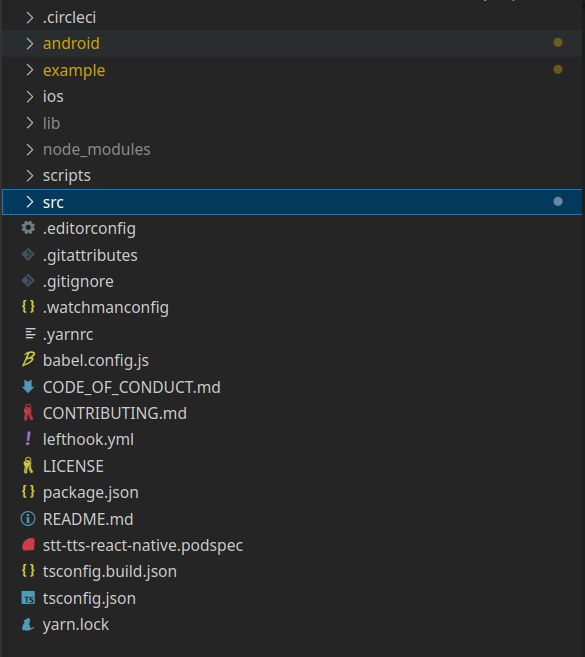Viewport: 585px width, 657px height.
Task: Click the red ribbon icon of CONTRIBUTING.md
Action: pyautogui.click(x=28, y=413)
